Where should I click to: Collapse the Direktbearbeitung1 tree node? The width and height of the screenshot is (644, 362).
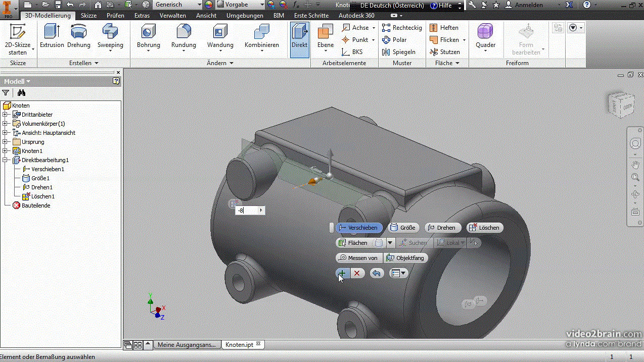click(5, 160)
